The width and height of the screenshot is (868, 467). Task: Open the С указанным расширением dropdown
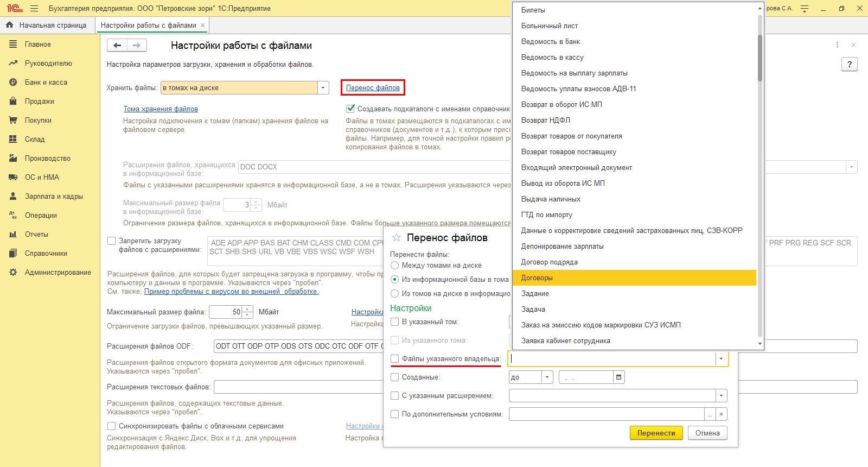(721, 396)
